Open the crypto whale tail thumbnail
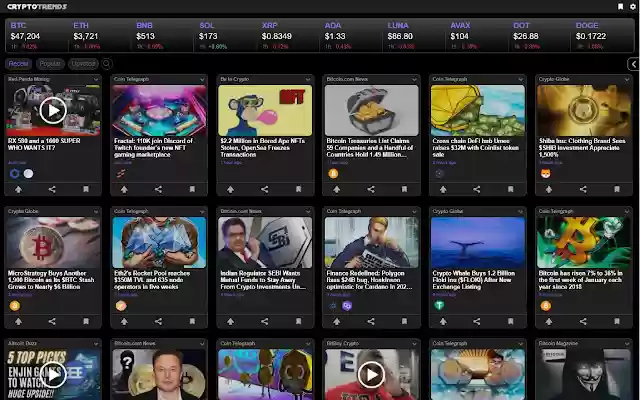The height and width of the screenshot is (400, 640). tap(478, 242)
